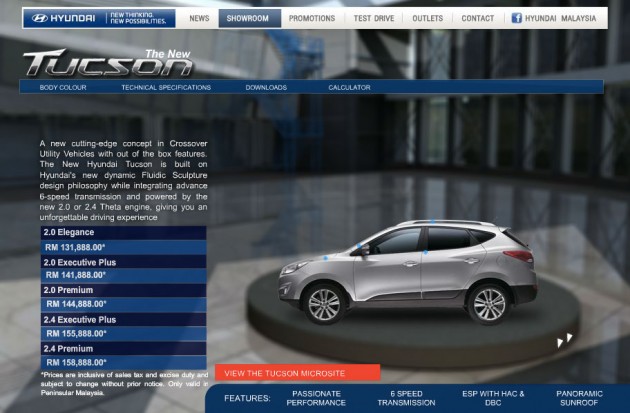Click the RM 155,888.00 price
Viewport: 630px width, 413px height.
point(123,334)
